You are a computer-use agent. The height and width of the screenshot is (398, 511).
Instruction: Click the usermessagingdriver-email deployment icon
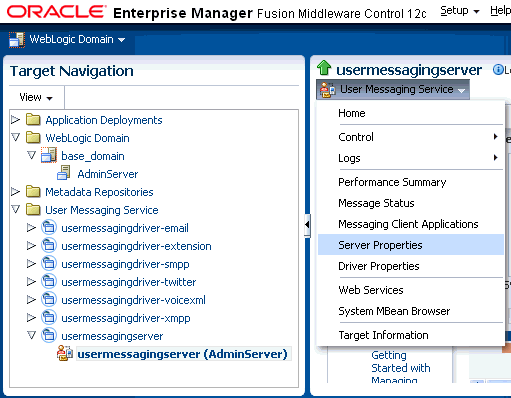[49, 228]
